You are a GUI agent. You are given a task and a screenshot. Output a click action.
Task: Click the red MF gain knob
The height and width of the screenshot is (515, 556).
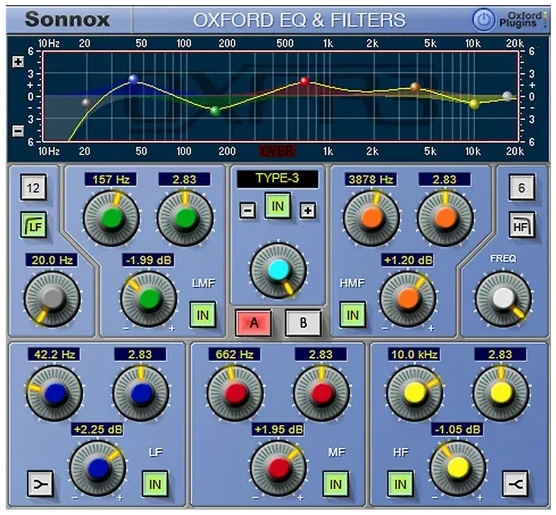[278, 468]
